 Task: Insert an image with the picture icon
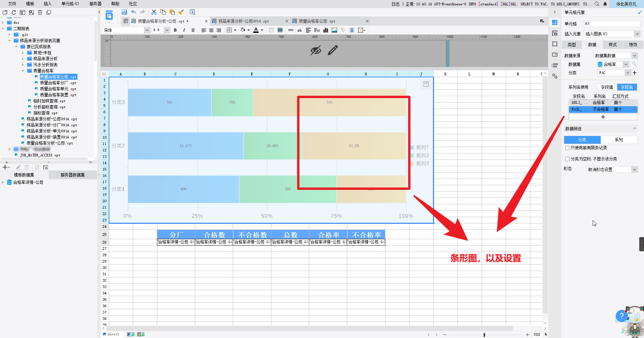tap(334, 30)
